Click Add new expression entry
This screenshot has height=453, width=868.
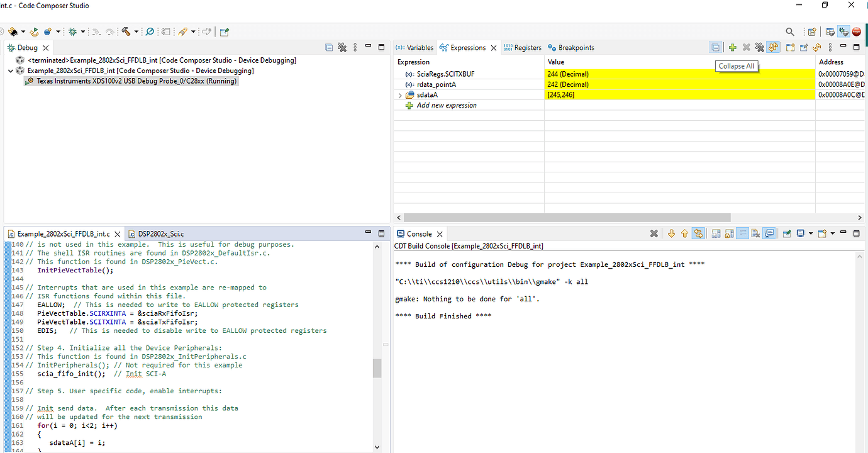tap(447, 105)
